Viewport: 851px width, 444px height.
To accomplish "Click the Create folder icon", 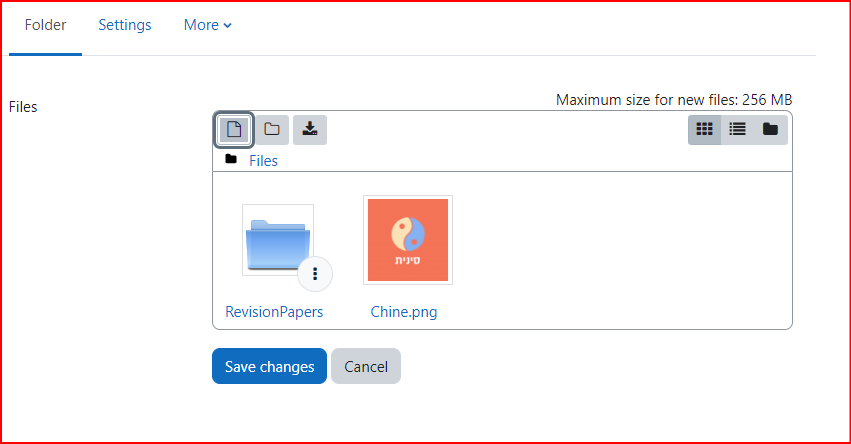I will click(x=272, y=130).
